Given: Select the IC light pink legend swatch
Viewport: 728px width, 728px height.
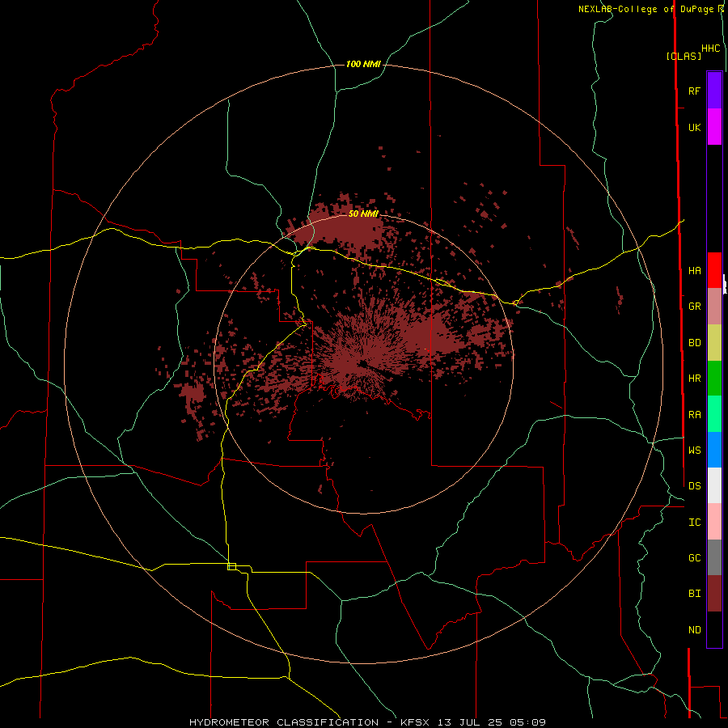Looking at the screenshot, I should (x=714, y=522).
